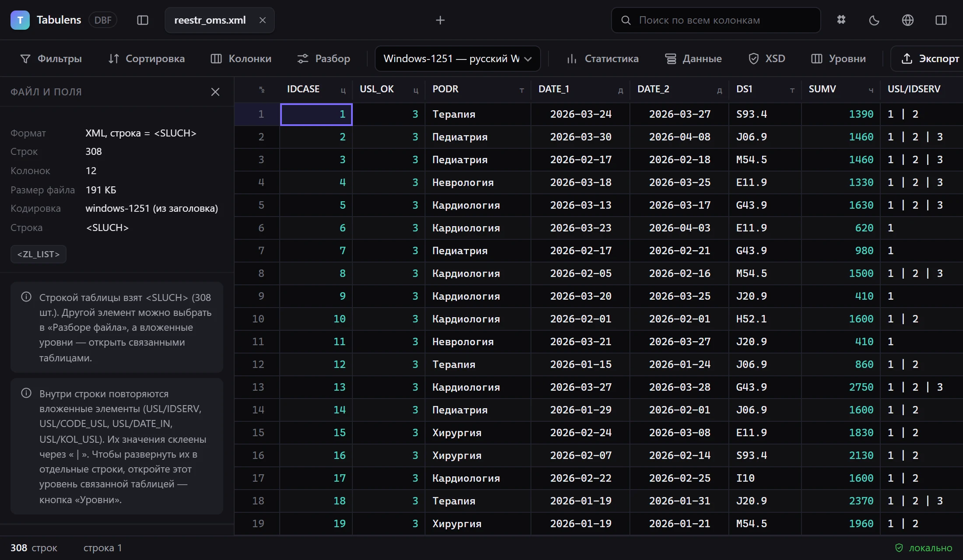Select the SUMV cell 2750
Screen dimensions: 963x560
[x=841, y=387]
